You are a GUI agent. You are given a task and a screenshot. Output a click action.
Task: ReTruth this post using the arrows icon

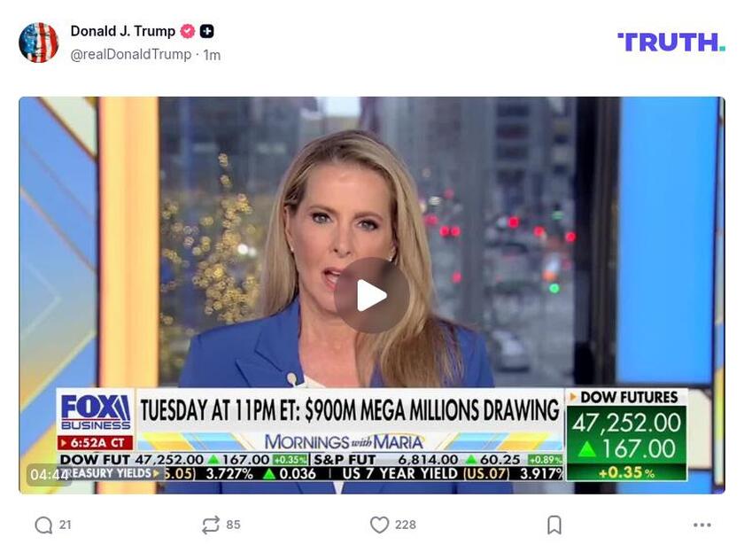(x=211, y=525)
